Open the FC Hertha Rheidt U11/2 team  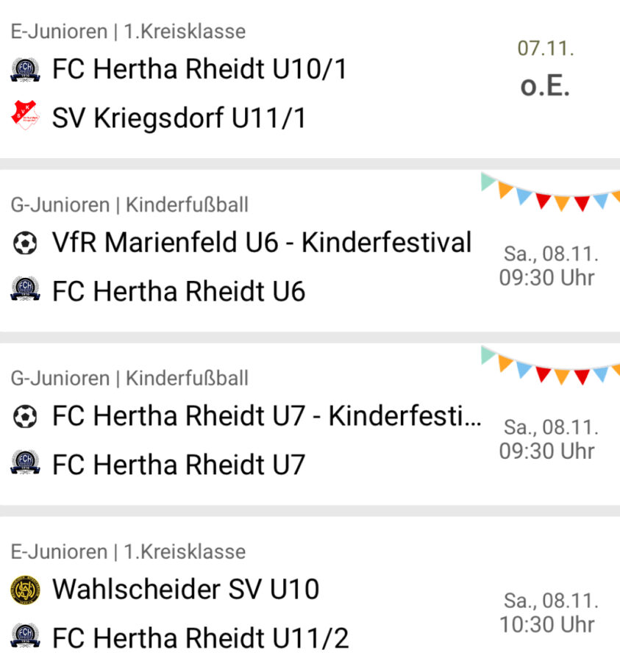(x=200, y=637)
